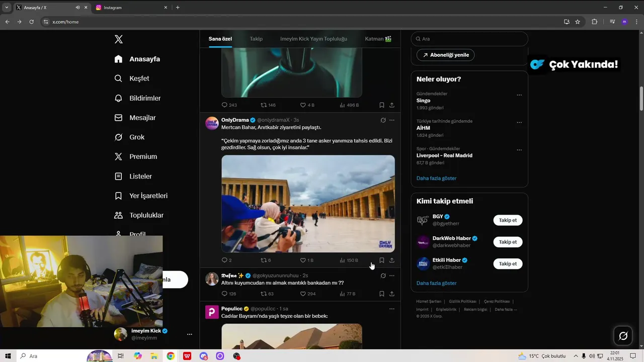This screenshot has height=362, width=644.
Task: Click Daha fazla göster under Kimi takip etmeli
Action: [x=436, y=283]
